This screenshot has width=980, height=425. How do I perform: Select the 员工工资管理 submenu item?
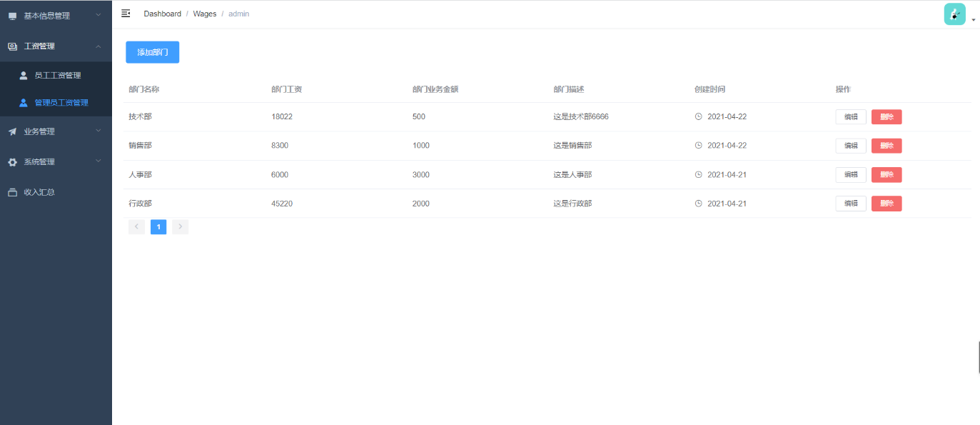coord(56,75)
